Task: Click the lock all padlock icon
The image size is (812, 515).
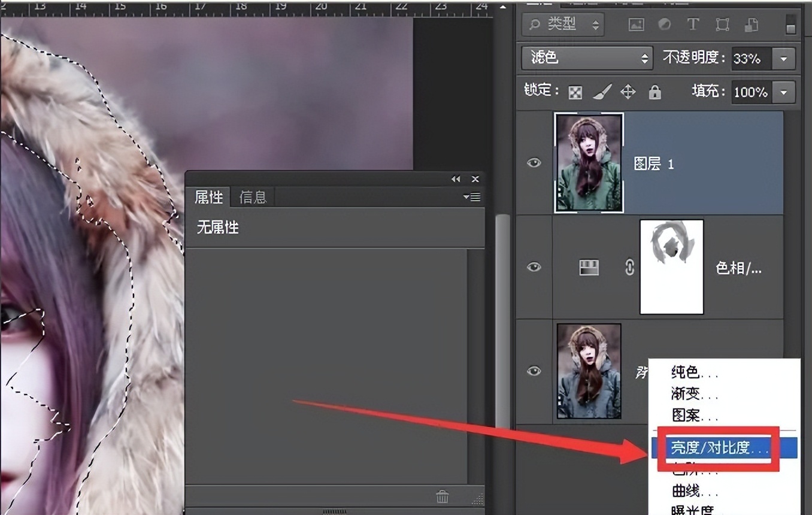Action: point(655,92)
